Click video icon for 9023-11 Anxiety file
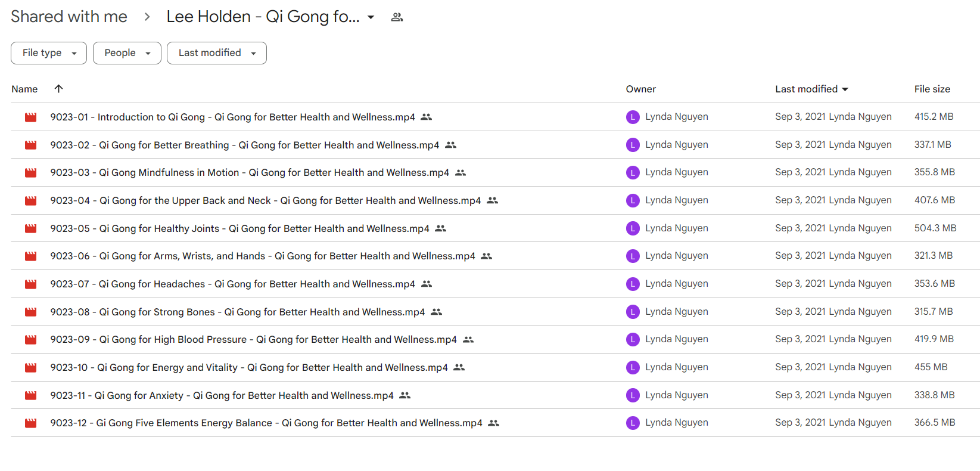 pyautogui.click(x=31, y=395)
